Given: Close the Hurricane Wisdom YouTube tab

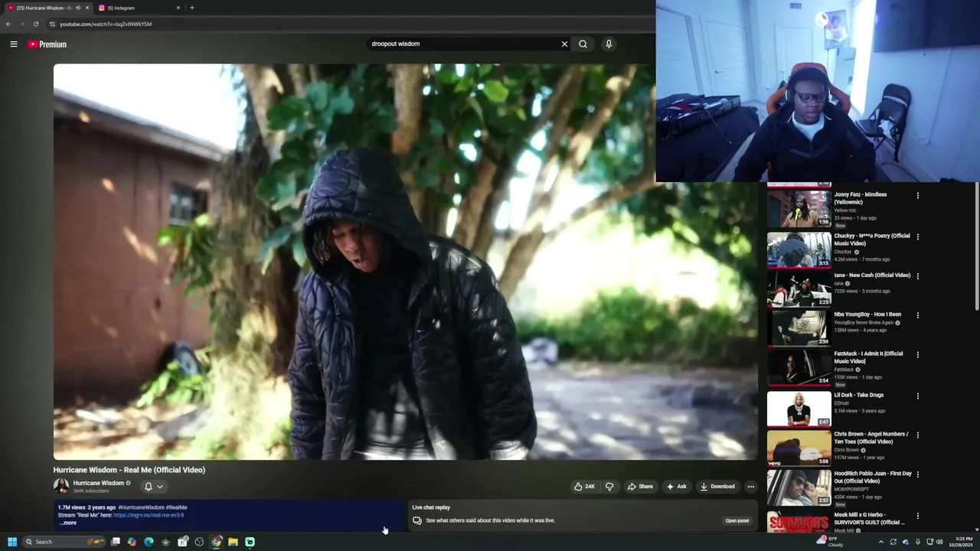Looking at the screenshot, I should tap(87, 8).
